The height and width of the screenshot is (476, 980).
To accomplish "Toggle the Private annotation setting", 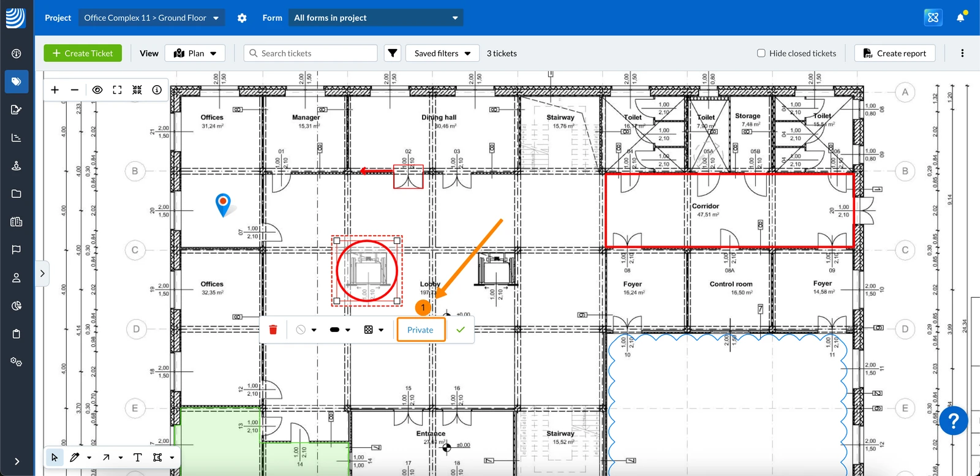I will pos(420,330).
